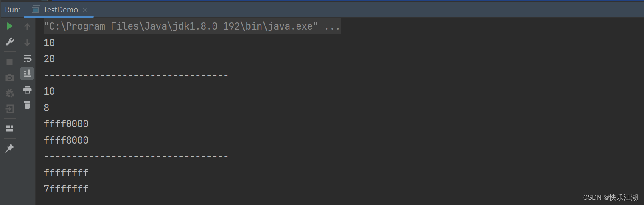The height and width of the screenshot is (205, 644).
Task: Rerun TestDemo with the green play icon
Action: pos(10,26)
